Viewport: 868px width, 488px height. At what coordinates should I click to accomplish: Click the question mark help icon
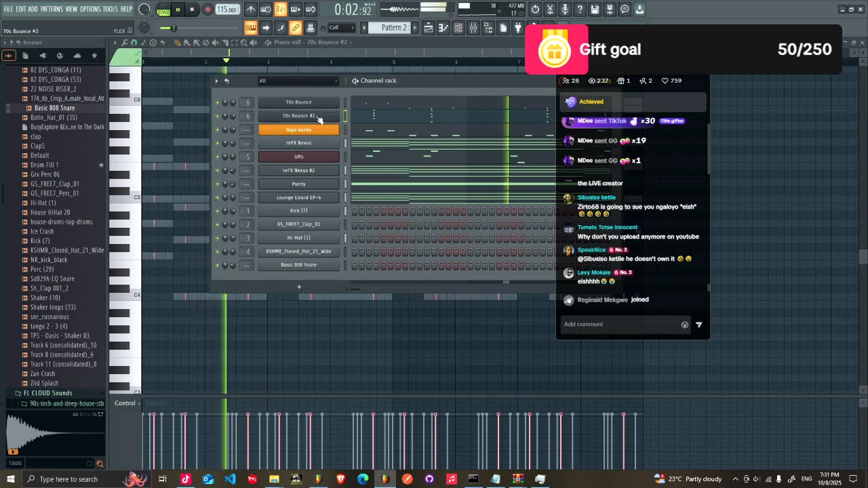(x=580, y=9)
